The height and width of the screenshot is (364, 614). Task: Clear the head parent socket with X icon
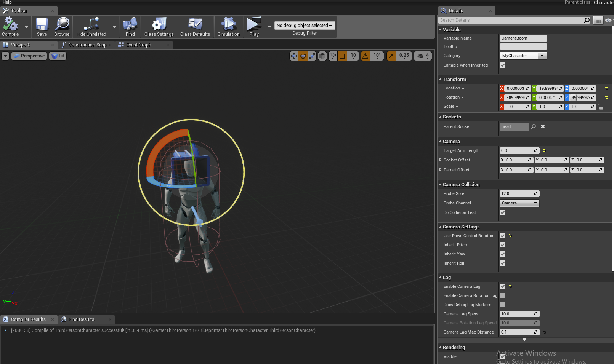coord(543,127)
